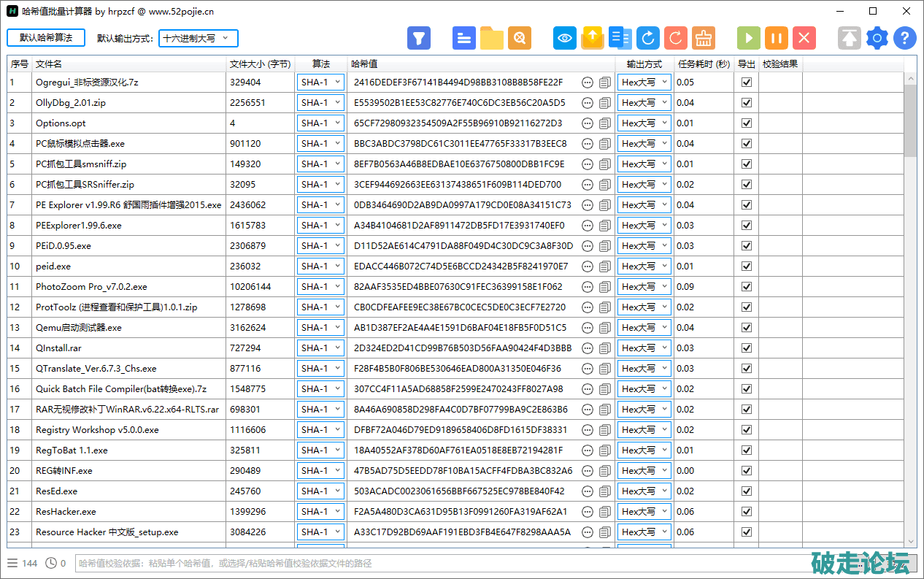Click the blue filter funnel icon

pyautogui.click(x=419, y=38)
